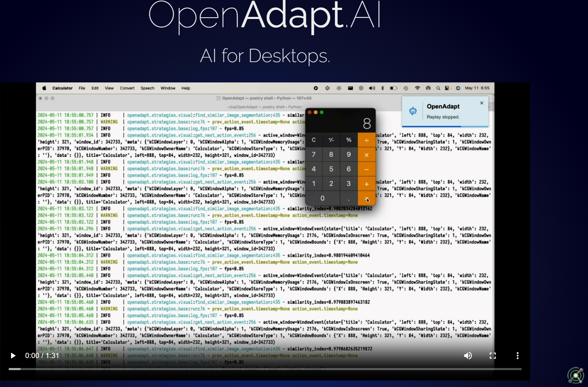
Task: Click the calculator minus key
Action: pyautogui.click(x=367, y=169)
